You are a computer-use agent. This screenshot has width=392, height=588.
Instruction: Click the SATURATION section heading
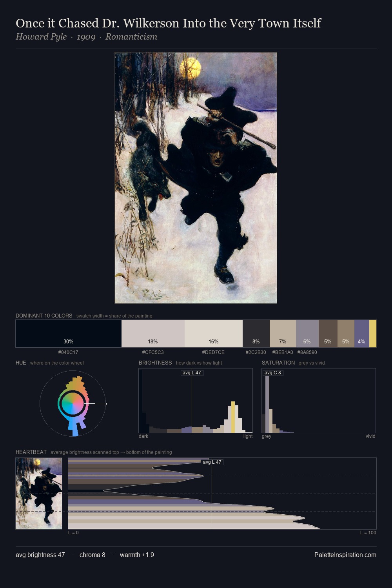click(278, 363)
